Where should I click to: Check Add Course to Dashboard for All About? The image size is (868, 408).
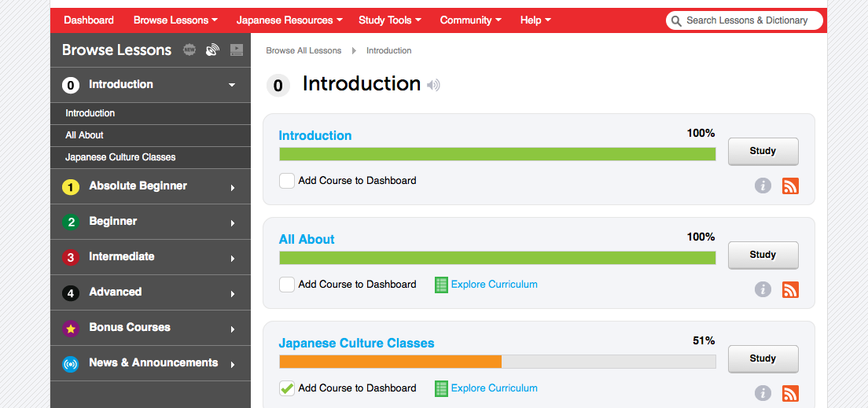[287, 285]
